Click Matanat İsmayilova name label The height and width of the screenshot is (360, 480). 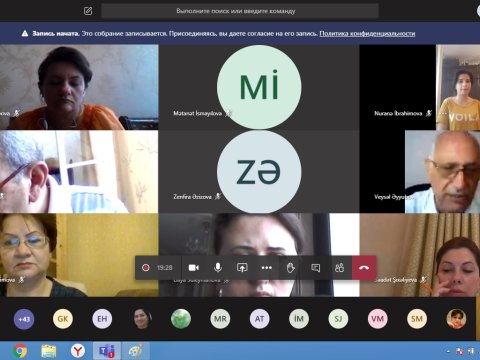point(197,113)
